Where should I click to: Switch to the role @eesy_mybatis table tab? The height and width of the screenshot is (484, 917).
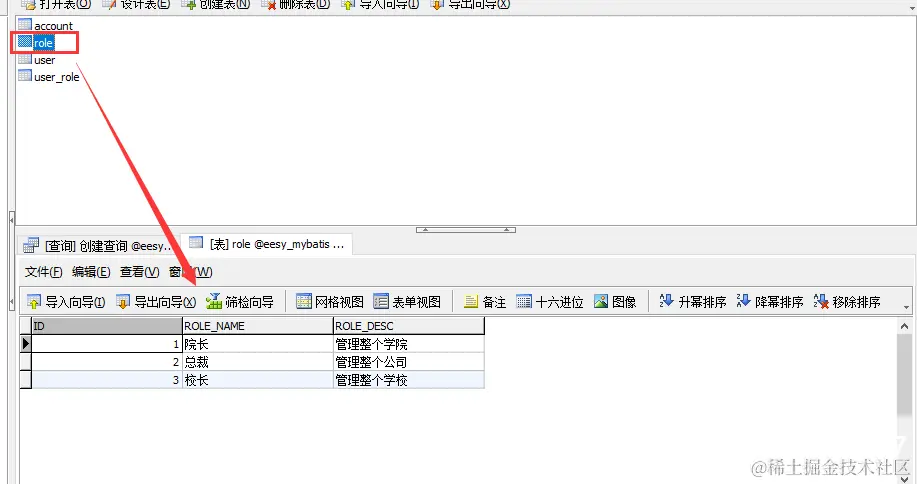(x=267, y=244)
